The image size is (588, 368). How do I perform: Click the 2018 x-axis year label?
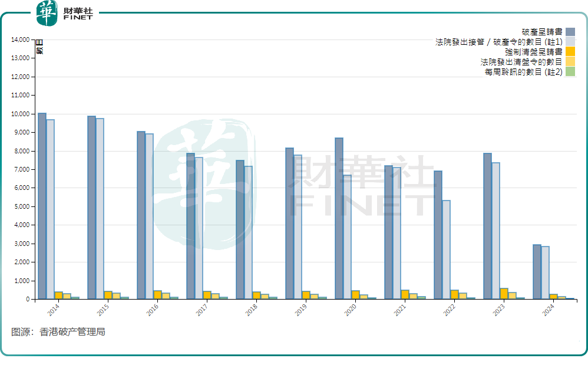tap(252, 310)
